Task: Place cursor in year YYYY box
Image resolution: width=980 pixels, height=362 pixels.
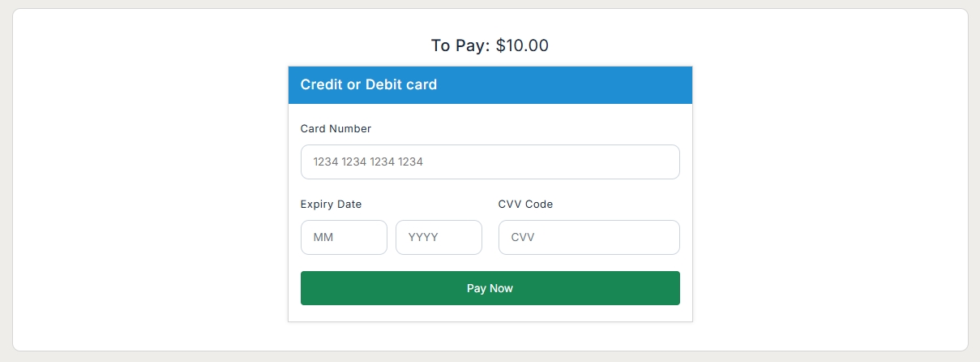Action: tap(439, 237)
